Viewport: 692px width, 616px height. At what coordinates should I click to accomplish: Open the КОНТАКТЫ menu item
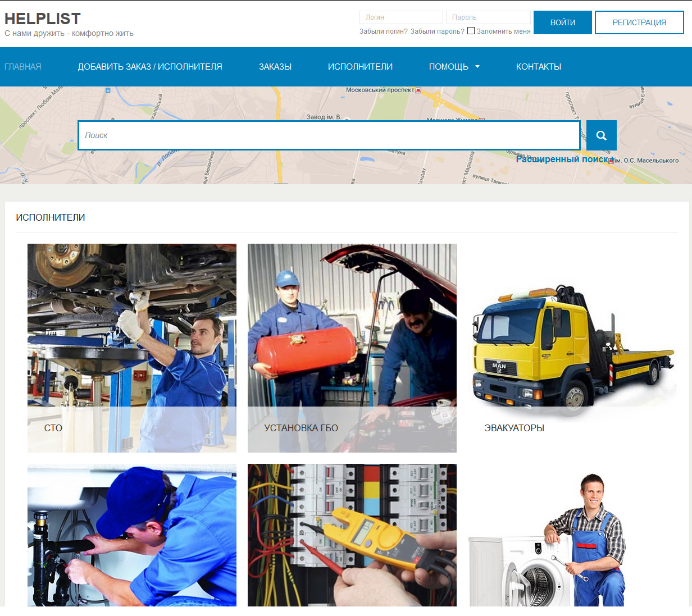pyautogui.click(x=539, y=67)
